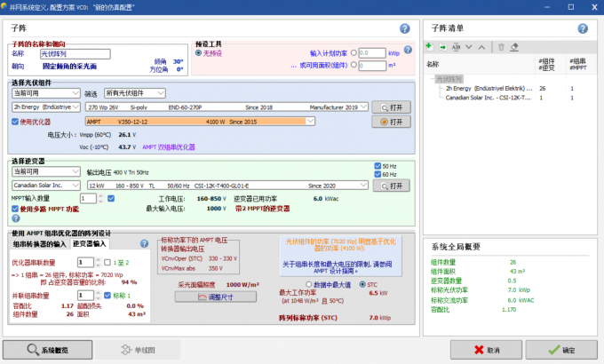Click the MPPT输入数量 spinner arrows
The image size is (604, 364).
(x=100, y=198)
